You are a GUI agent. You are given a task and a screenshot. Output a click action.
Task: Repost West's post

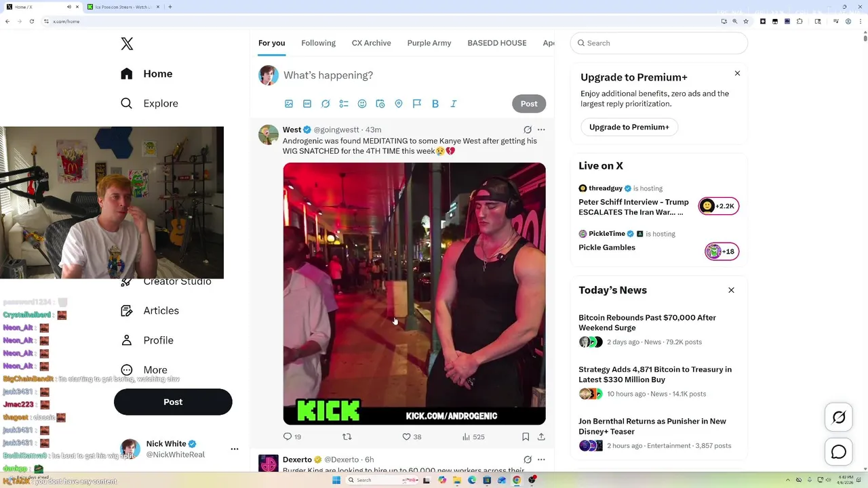click(347, 437)
